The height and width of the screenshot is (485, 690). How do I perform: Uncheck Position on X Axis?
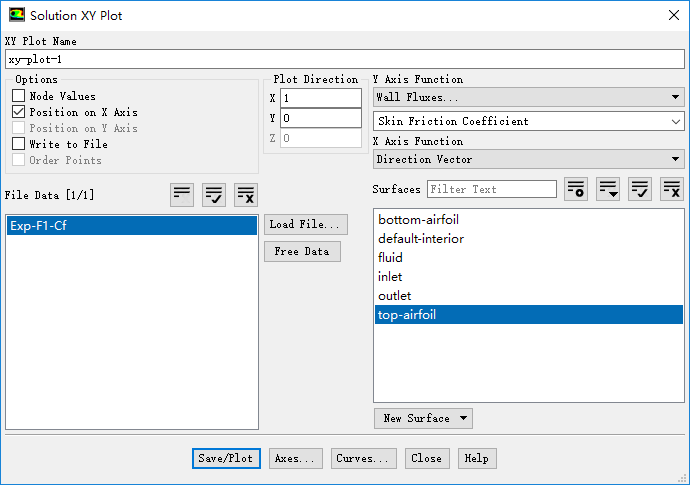click(18, 112)
